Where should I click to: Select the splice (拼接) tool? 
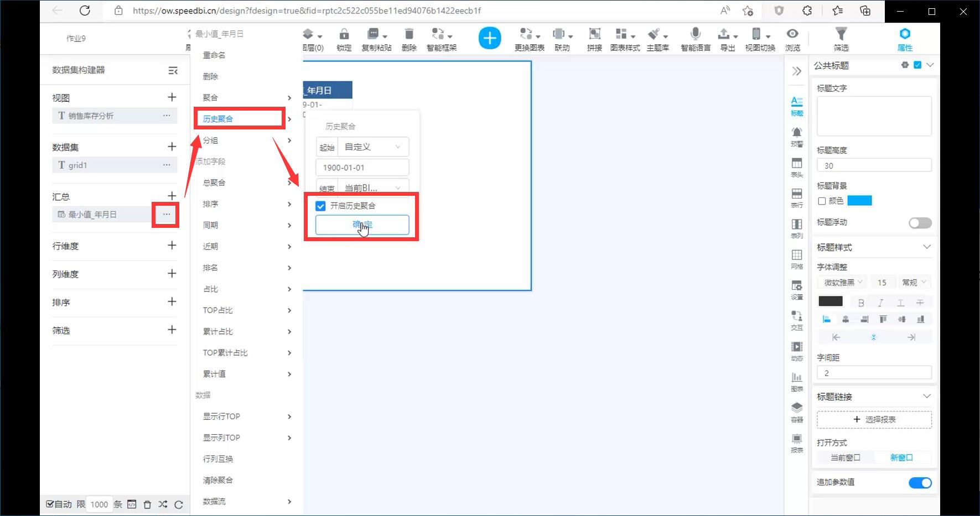pyautogui.click(x=594, y=39)
